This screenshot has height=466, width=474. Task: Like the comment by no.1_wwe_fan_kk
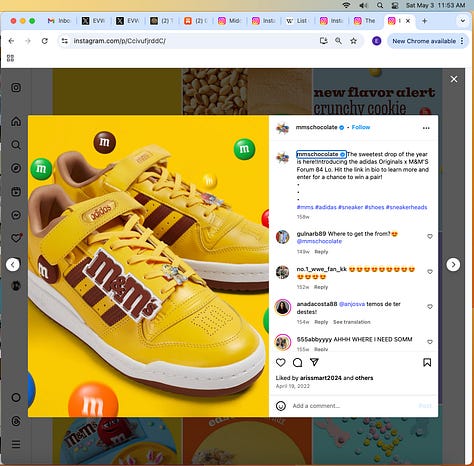point(430,272)
